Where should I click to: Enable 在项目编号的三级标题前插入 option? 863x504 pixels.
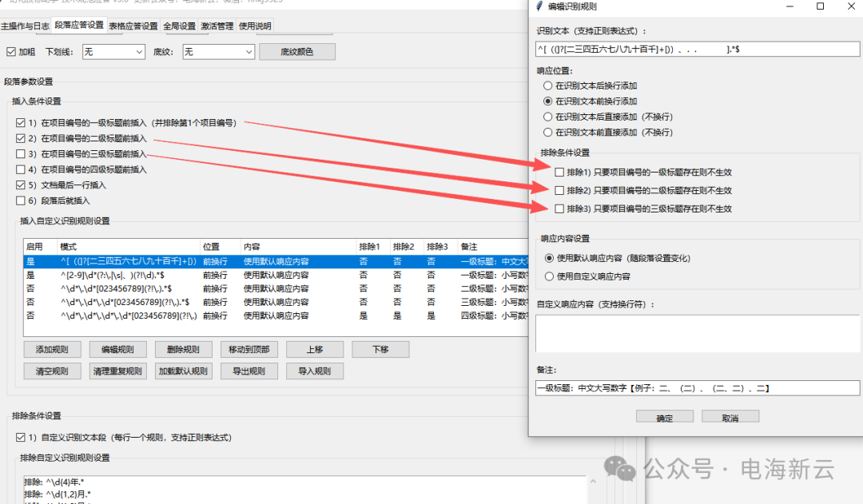(x=21, y=154)
